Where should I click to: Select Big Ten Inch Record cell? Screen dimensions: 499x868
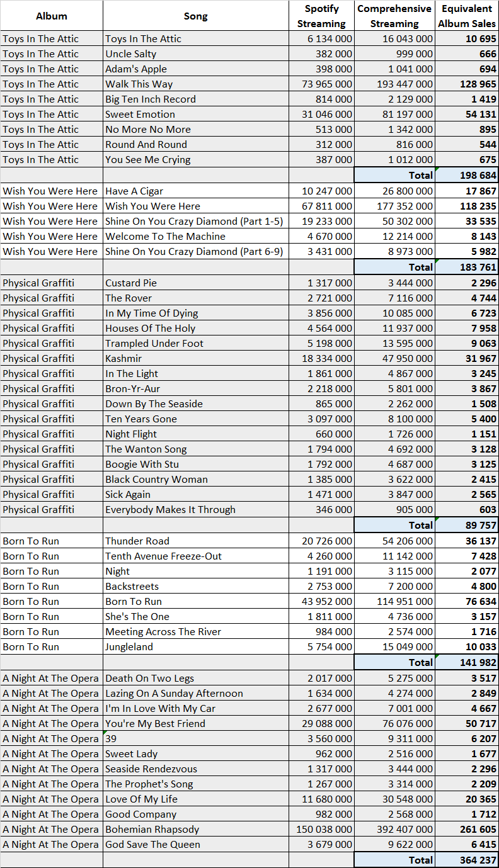(195, 99)
